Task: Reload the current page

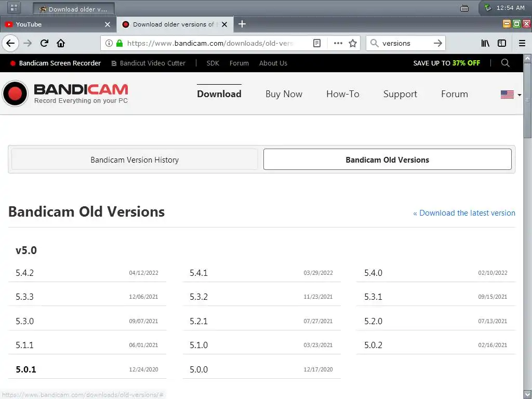Action: 44,44
